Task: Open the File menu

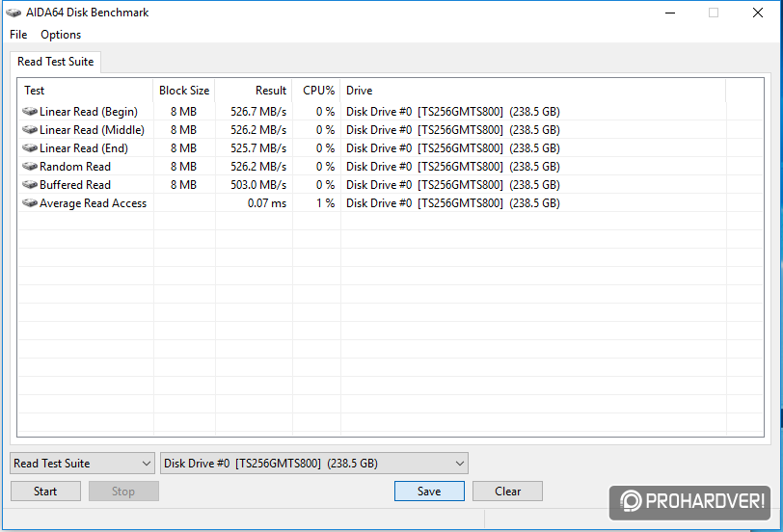Action: (18, 35)
